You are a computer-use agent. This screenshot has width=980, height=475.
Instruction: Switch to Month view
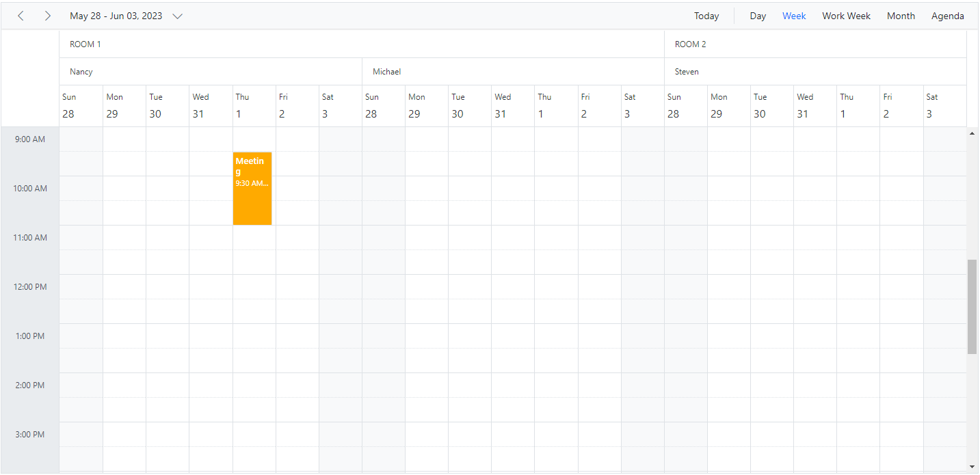click(901, 16)
